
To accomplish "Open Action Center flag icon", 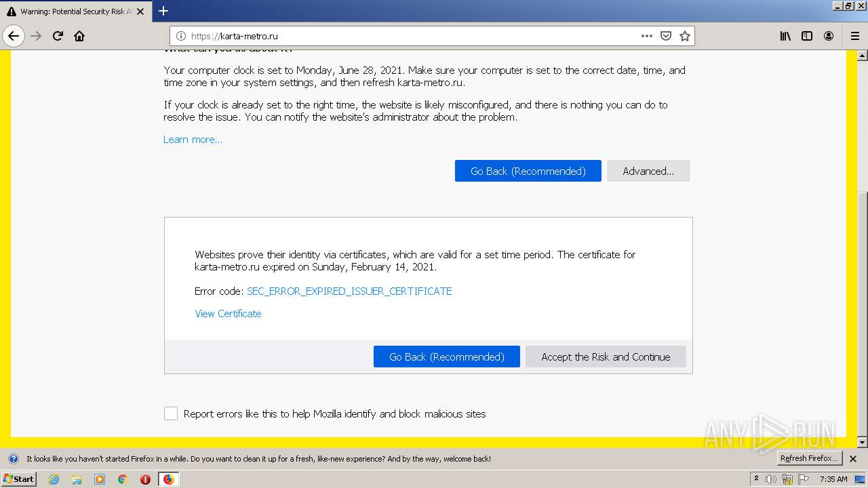I will [804, 479].
